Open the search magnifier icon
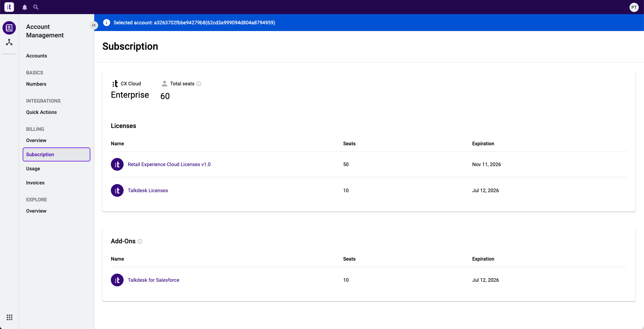Viewport: 644px width, 329px height. pyautogui.click(x=36, y=7)
